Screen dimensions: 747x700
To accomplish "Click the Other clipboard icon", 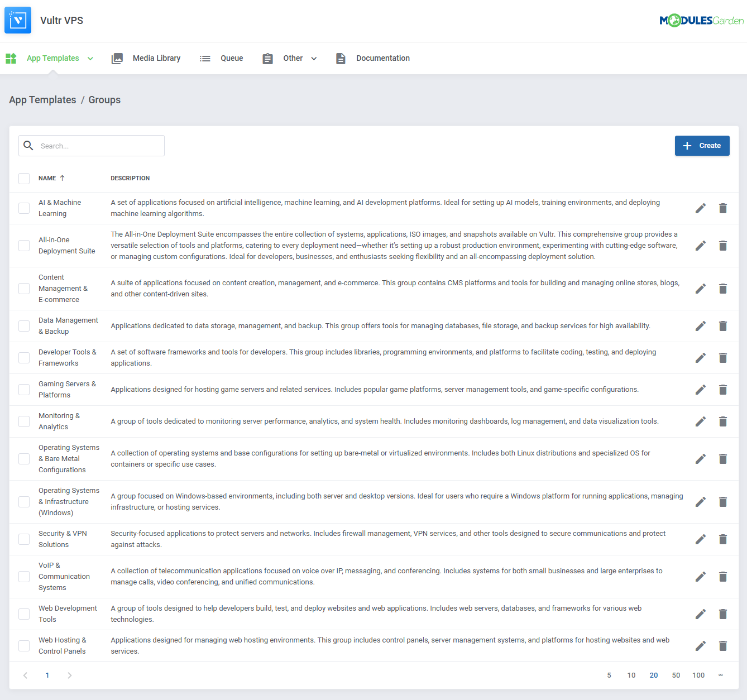I will (x=267, y=58).
